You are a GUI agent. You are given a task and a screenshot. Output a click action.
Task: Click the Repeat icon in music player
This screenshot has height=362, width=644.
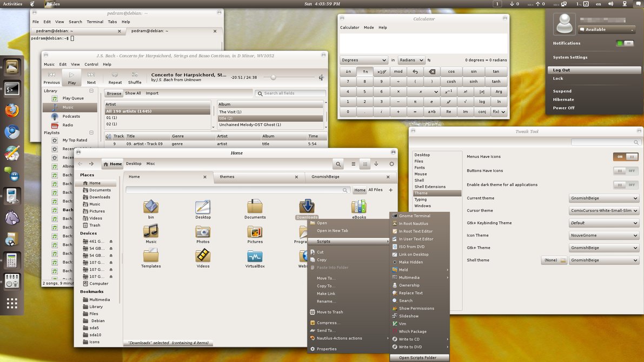click(x=115, y=78)
